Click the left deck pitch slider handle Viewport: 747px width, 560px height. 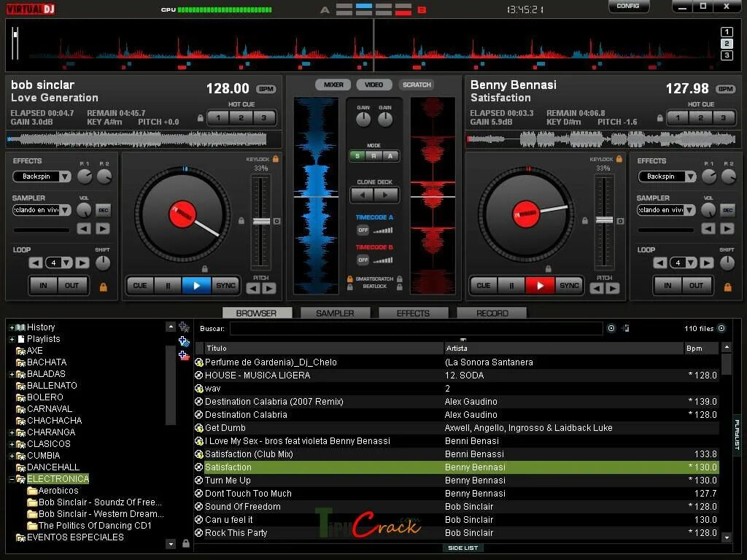click(x=261, y=221)
